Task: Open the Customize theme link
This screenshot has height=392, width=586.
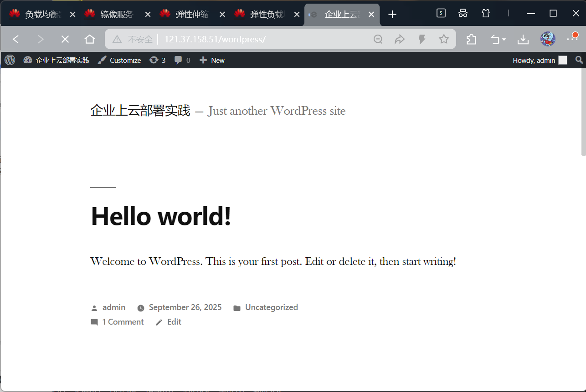Action: pyautogui.click(x=119, y=60)
